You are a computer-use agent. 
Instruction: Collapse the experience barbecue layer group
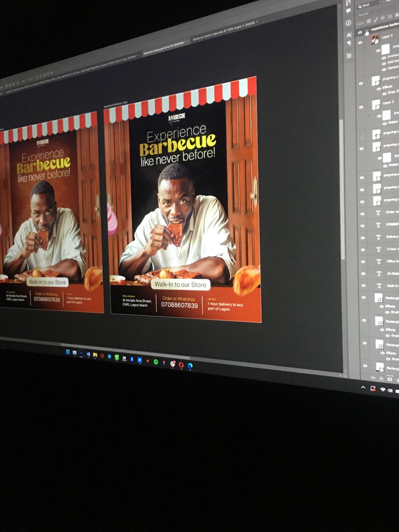coord(367,30)
